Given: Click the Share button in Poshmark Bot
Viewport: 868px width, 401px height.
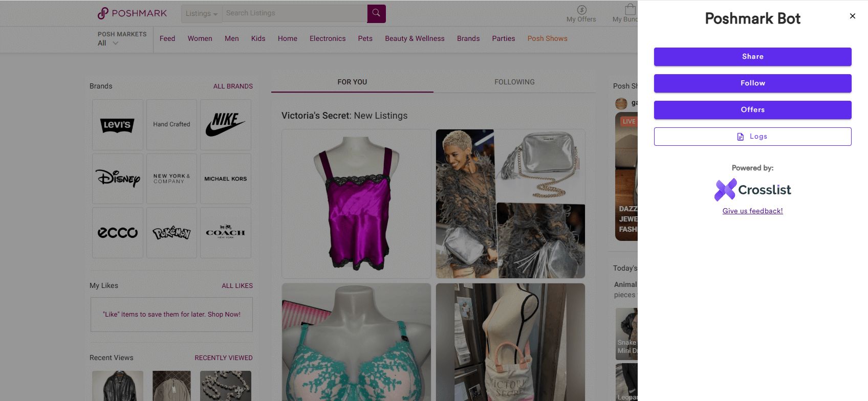Looking at the screenshot, I should click(x=752, y=57).
